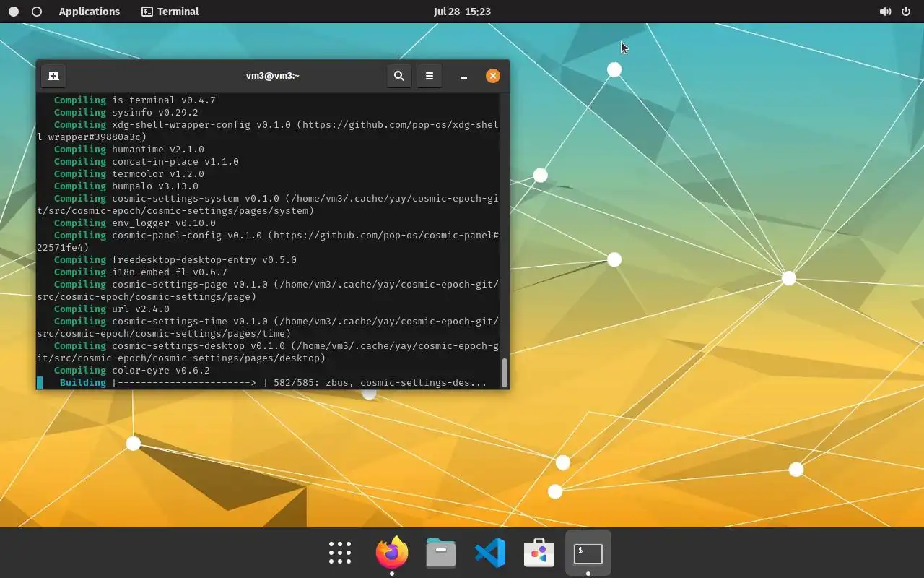Click the text 'termcolor v1.2.0'
The image size is (924, 578).
(158, 174)
